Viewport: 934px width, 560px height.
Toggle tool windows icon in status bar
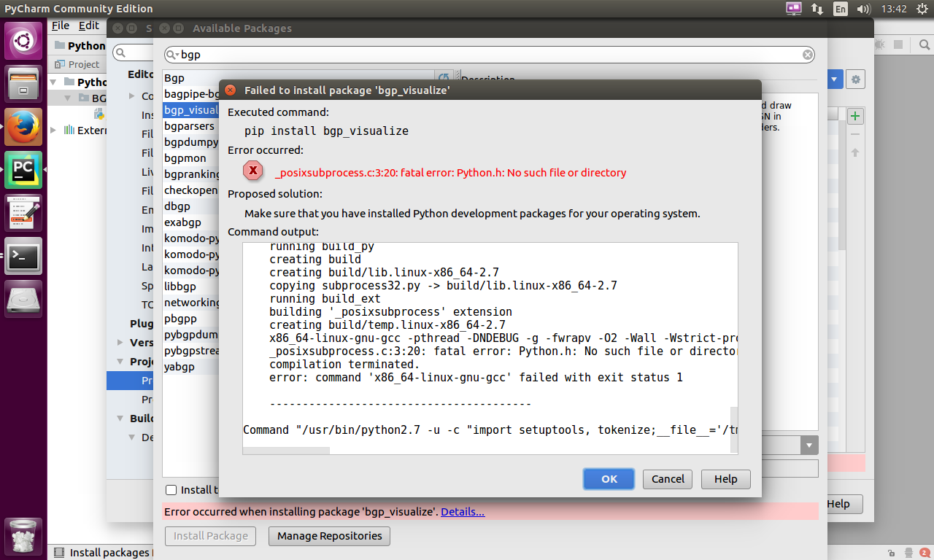59,553
